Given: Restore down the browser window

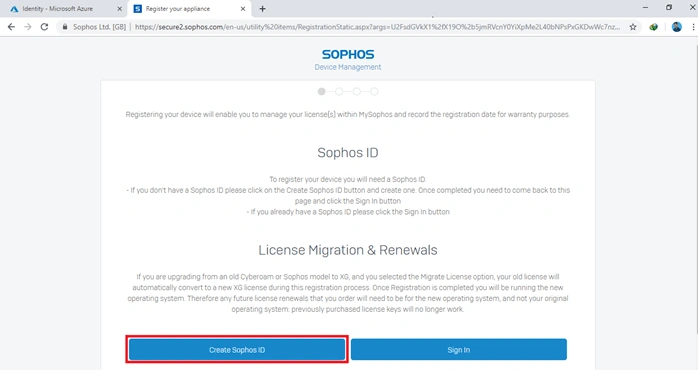Looking at the screenshot, I should coord(669,8).
